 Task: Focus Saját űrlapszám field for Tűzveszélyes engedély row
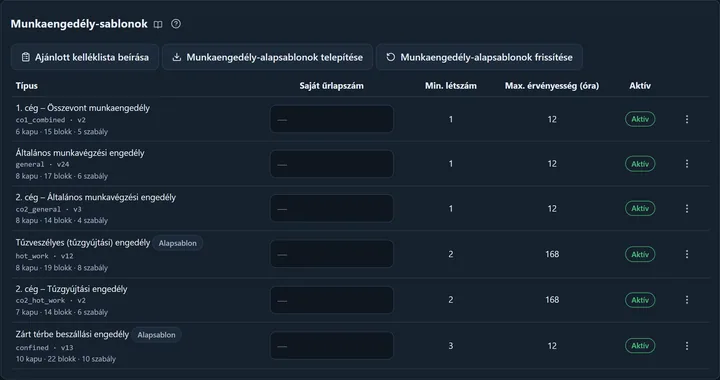332,254
